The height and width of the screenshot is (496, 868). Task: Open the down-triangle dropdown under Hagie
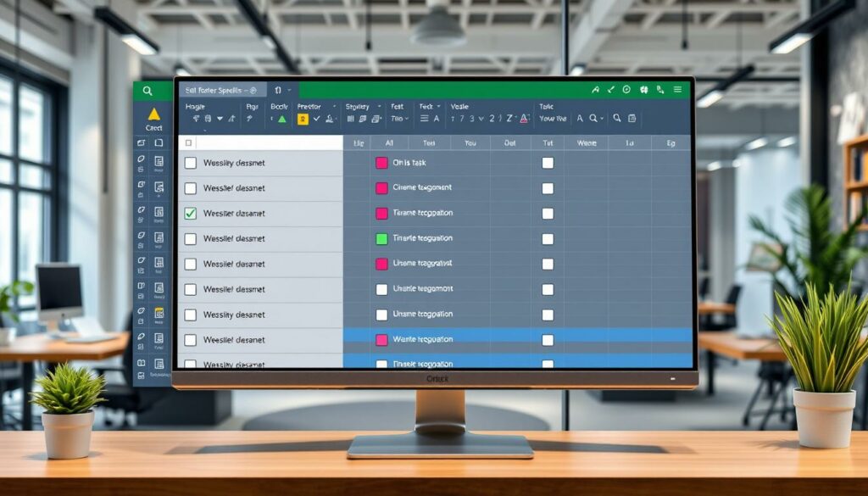[220, 119]
